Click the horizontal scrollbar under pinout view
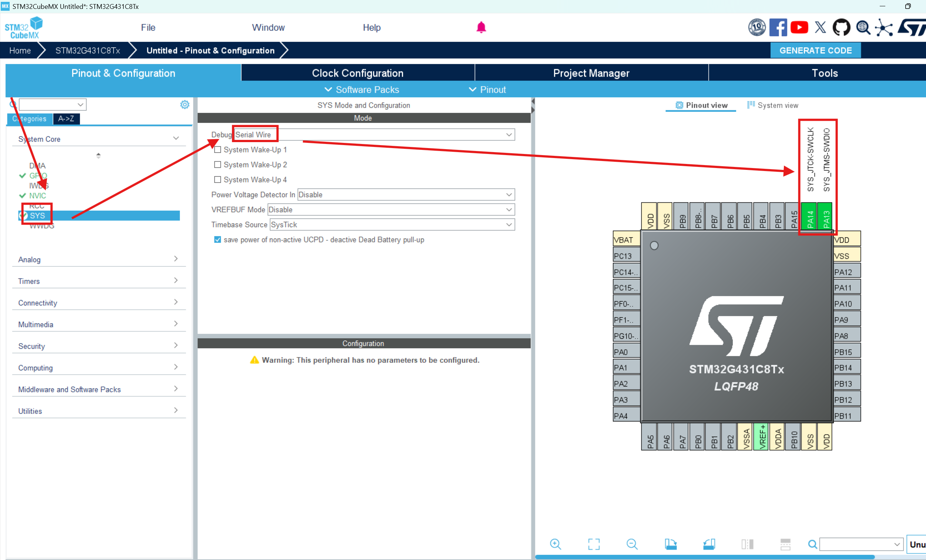Viewport: 926px width, 560px height. [705, 557]
